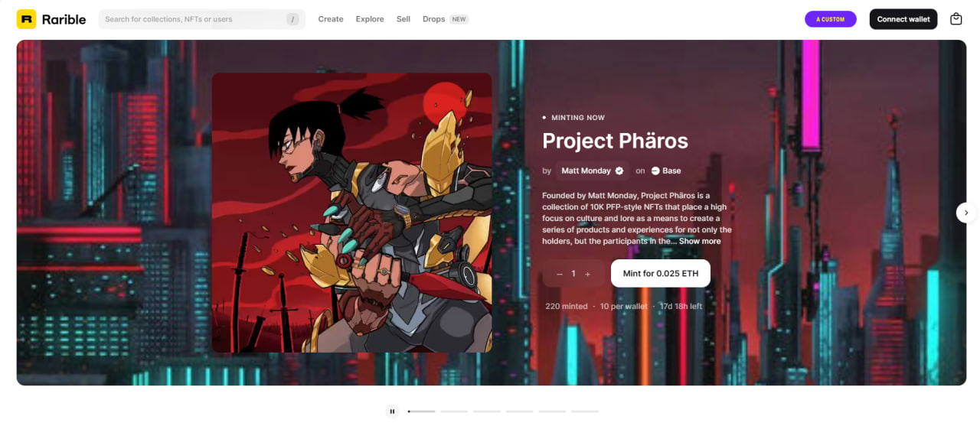This screenshot has height=426, width=980.
Task: Open the shopping bag cart icon
Action: [x=955, y=19]
